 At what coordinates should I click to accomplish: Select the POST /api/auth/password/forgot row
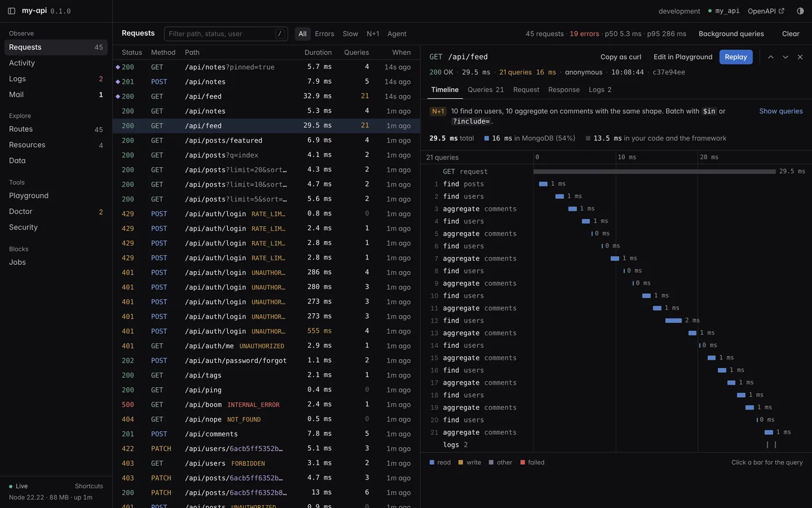click(266, 361)
